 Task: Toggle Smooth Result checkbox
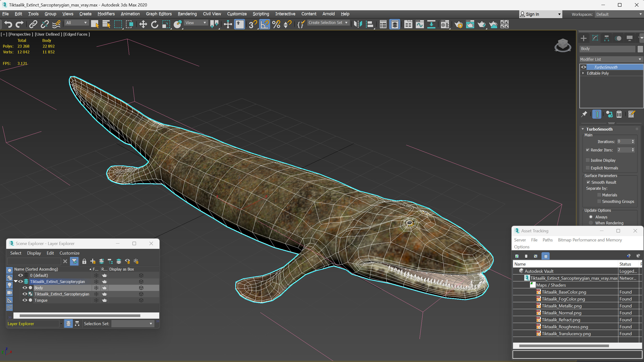pos(588,182)
